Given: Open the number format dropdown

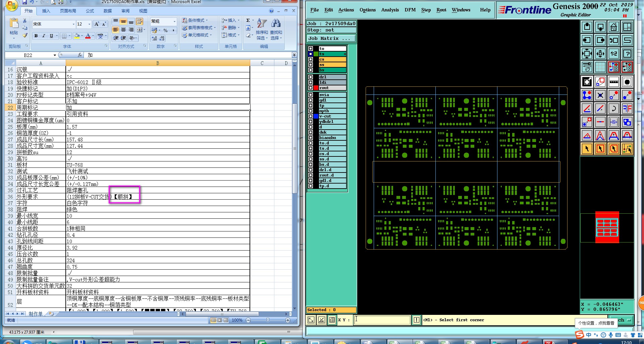Looking at the screenshot, I should pyautogui.click(x=174, y=21).
